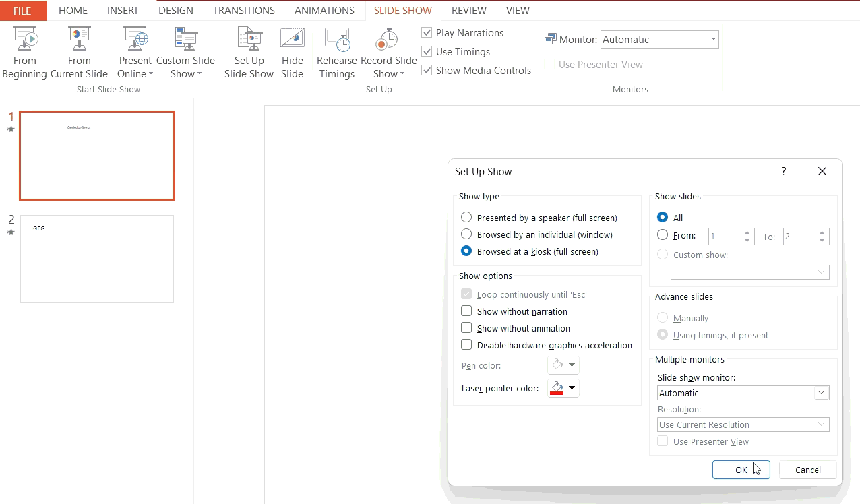Toggle Play Narrations checkbox

click(x=427, y=32)
